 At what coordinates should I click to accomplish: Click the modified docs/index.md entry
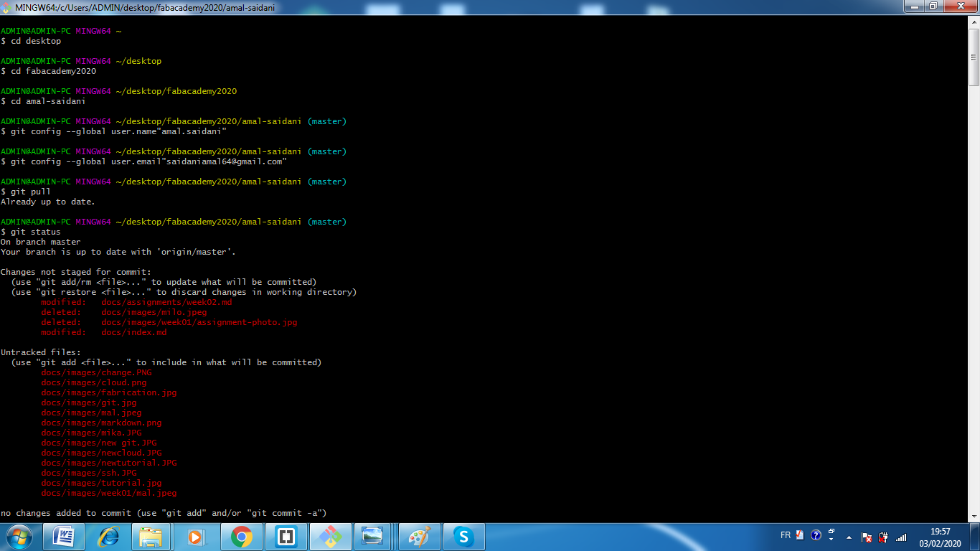(103, 332)
